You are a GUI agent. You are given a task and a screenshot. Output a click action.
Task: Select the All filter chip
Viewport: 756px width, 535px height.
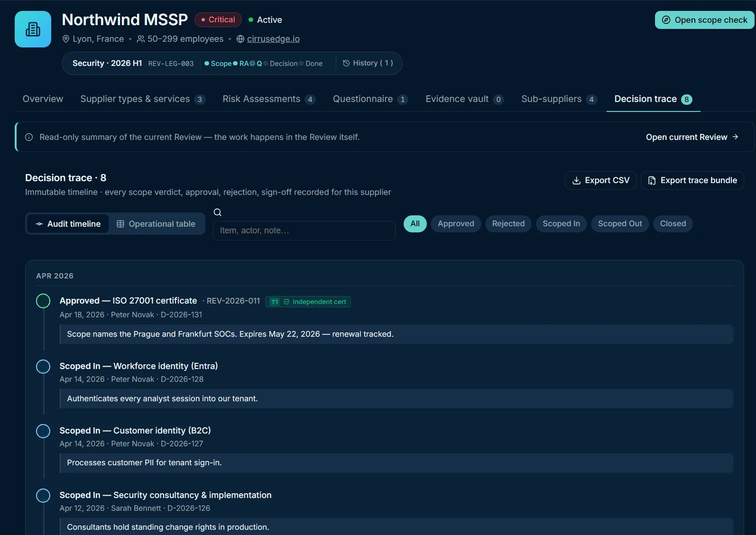415,224
